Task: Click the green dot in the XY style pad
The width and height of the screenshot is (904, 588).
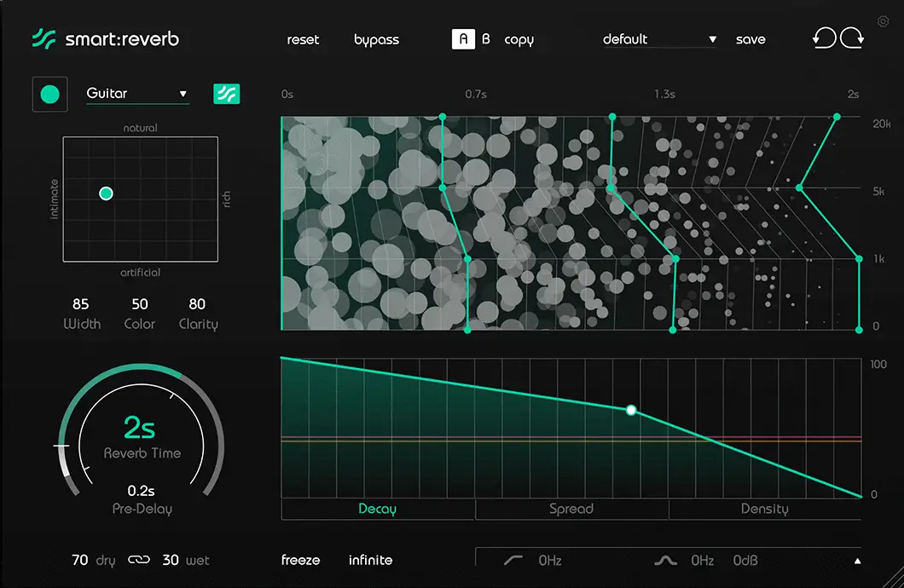Action: [106, 193]
